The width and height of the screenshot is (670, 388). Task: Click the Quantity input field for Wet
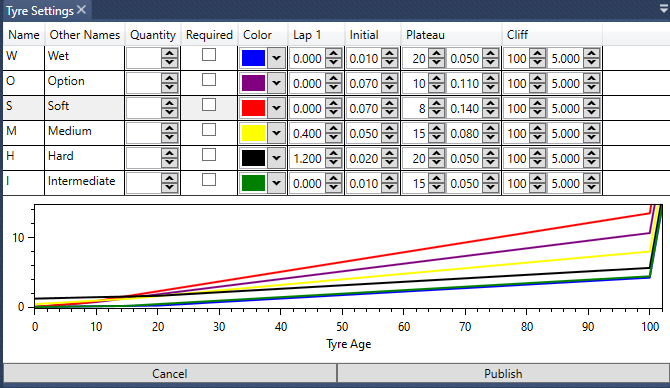click(144, 58)
